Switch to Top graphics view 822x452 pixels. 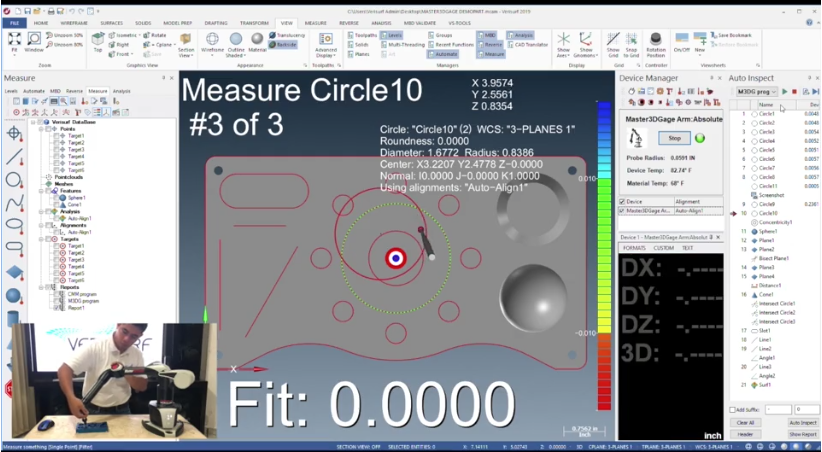pos(98,42)
